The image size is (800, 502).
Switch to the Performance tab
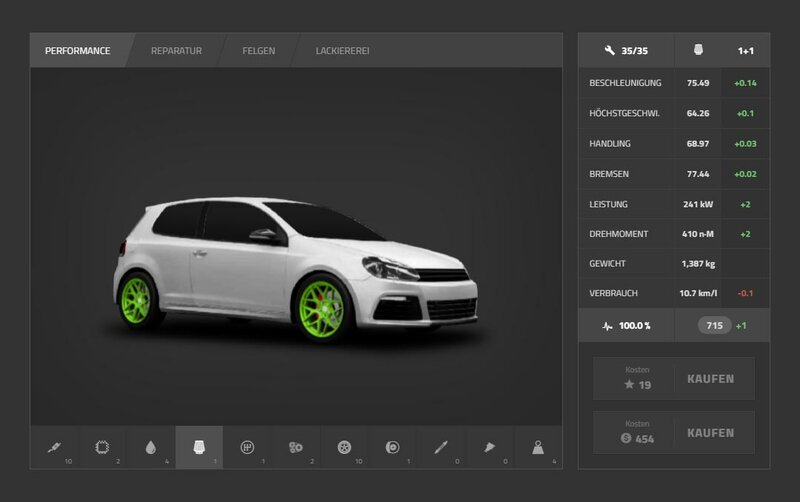pyautogui.click(x=77, y=50)
